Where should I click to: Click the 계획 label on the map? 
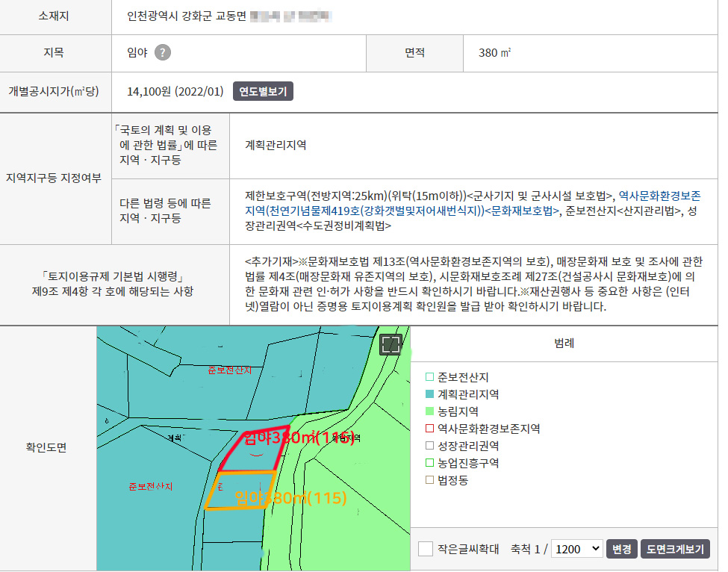click(175, 438)
